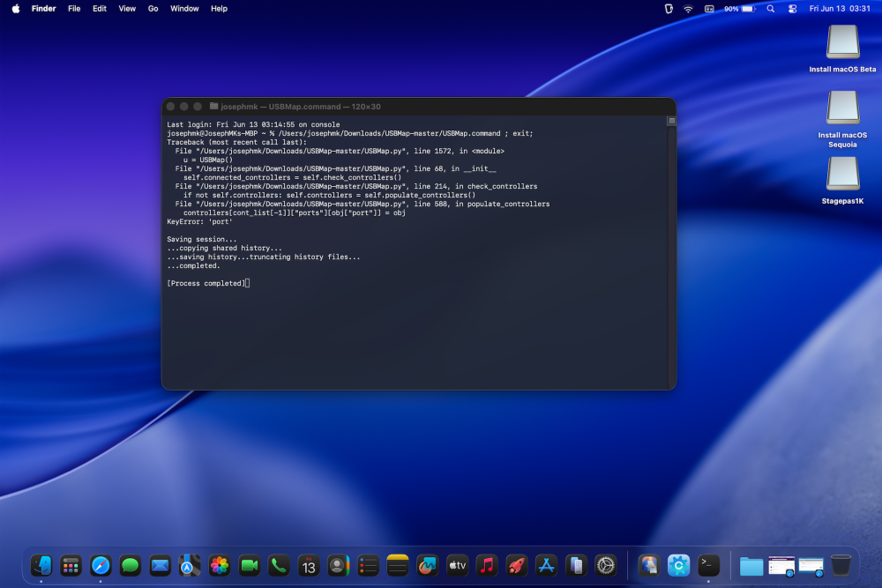Click the "KeyError: 'port'" line
The width and height of the screenshot is (882, 588).
pos(199,221)
